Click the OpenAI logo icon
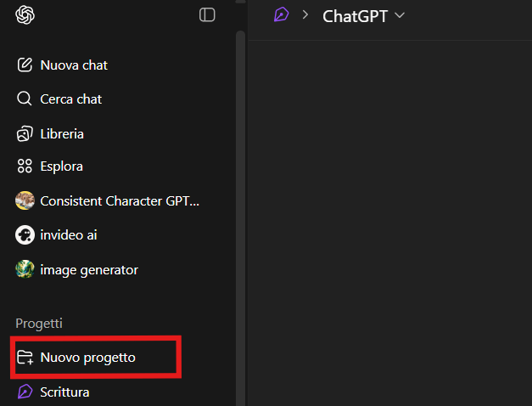The height and width of the screenshot is (406, 532). tap(25, 14)
